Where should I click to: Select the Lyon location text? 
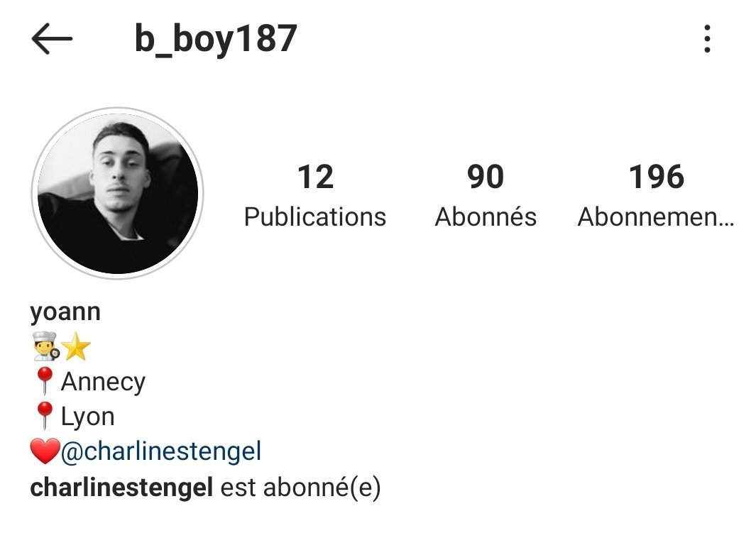pos(88,417)
